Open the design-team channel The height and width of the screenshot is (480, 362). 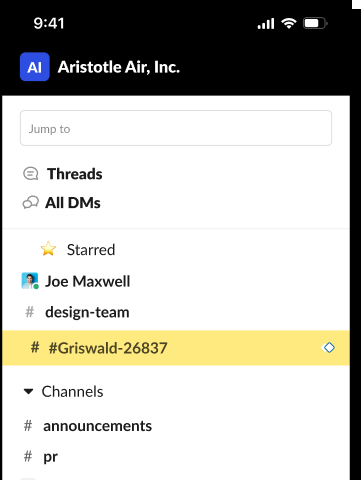tap(87, 313)
